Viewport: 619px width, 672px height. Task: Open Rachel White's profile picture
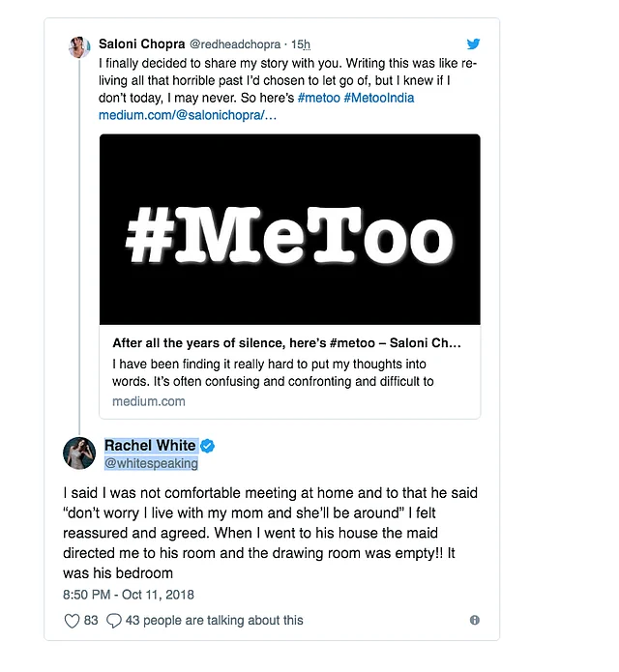point(79,453)
